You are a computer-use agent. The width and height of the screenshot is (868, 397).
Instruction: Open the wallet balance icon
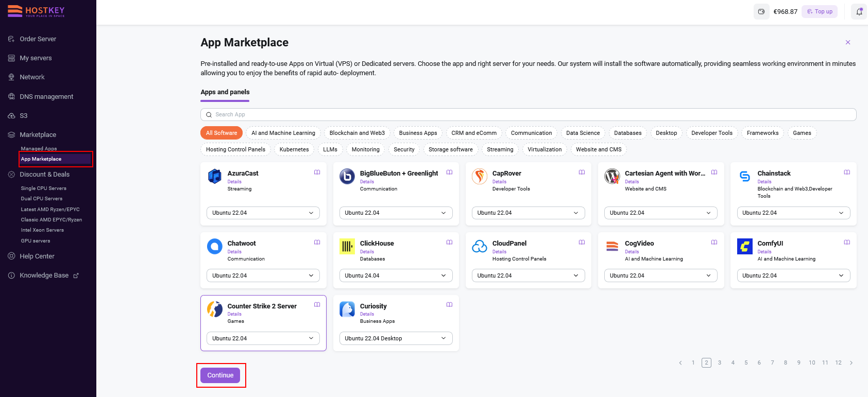pos(761,11)
